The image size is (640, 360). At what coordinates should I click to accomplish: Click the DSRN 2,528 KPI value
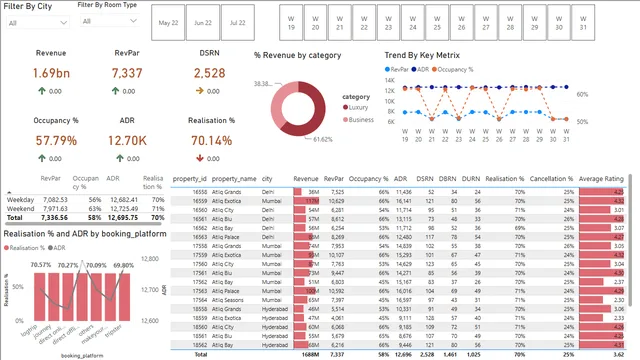[209, 73]
